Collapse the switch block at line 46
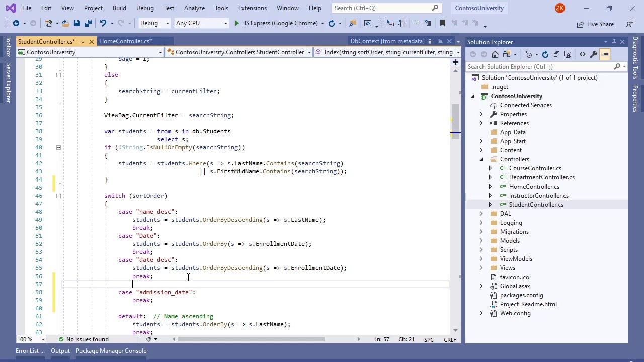 click(x=58, y=196)
